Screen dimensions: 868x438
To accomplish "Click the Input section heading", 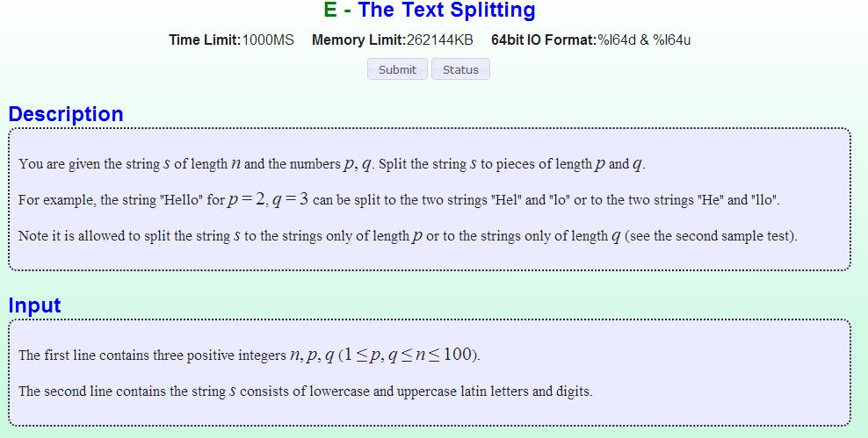I will tap(34, 305).
